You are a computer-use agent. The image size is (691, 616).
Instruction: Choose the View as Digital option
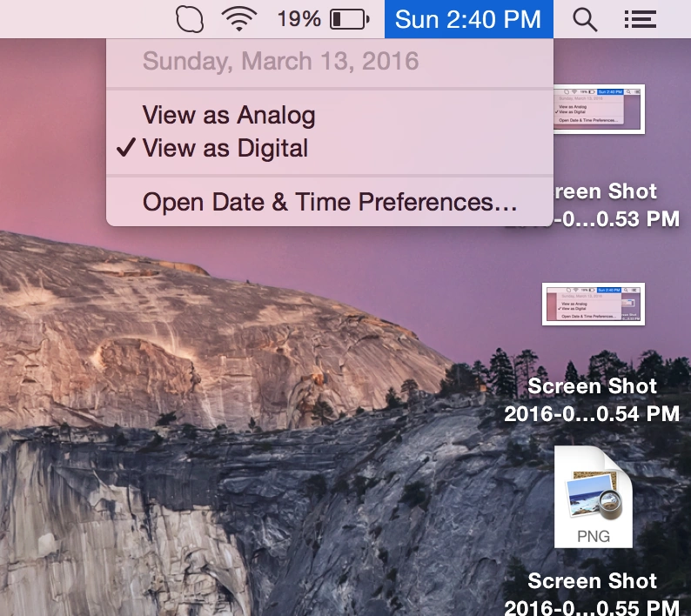pos(225,148)
